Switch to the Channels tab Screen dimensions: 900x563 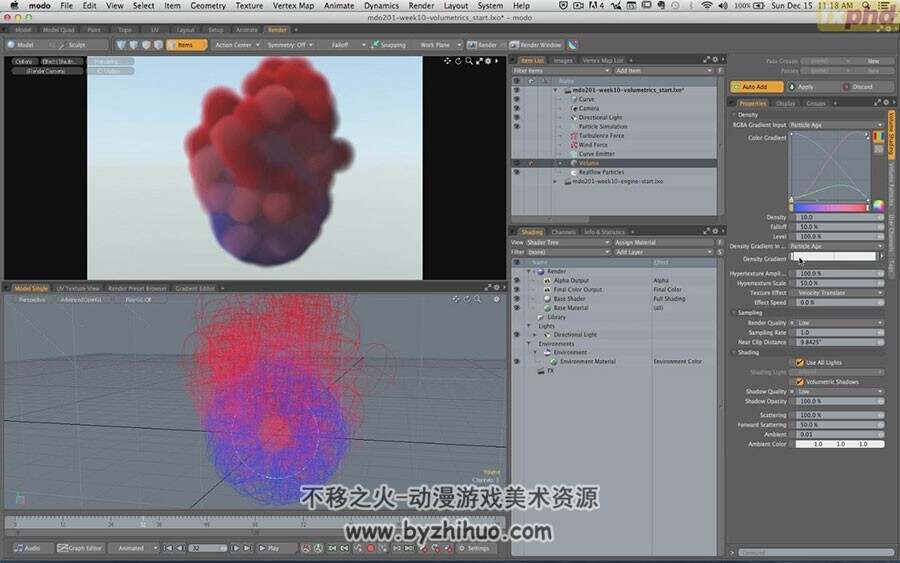(x=563, y=232)
